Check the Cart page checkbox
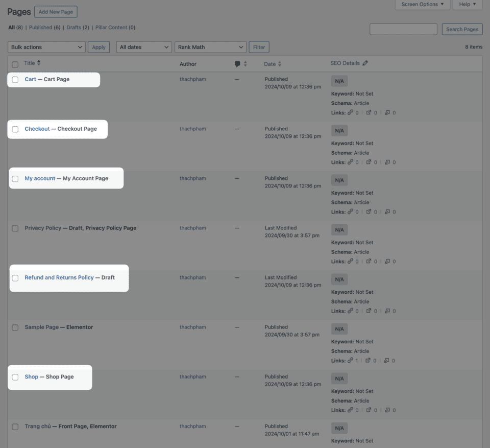This screenshot has width=490, height=448. (x=15, y=80)
